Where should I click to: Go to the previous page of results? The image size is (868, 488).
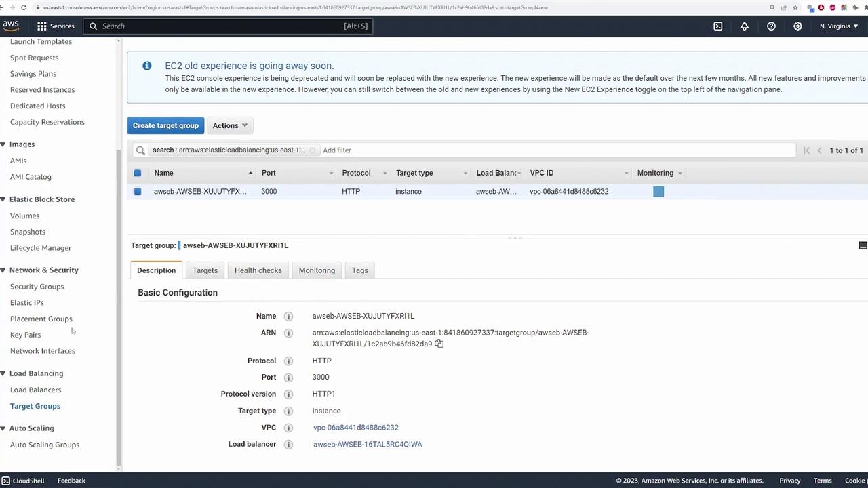coord(819,150)
